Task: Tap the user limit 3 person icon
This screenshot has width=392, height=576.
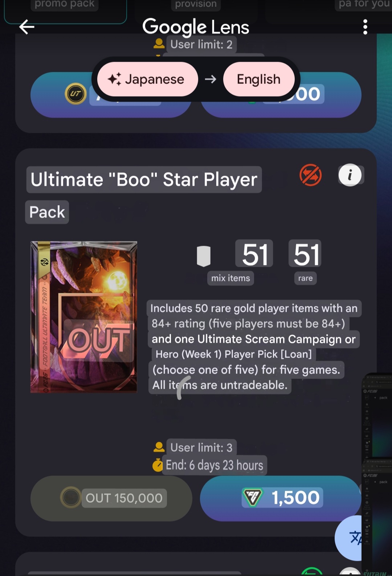Action: click(x=159, y=447)
